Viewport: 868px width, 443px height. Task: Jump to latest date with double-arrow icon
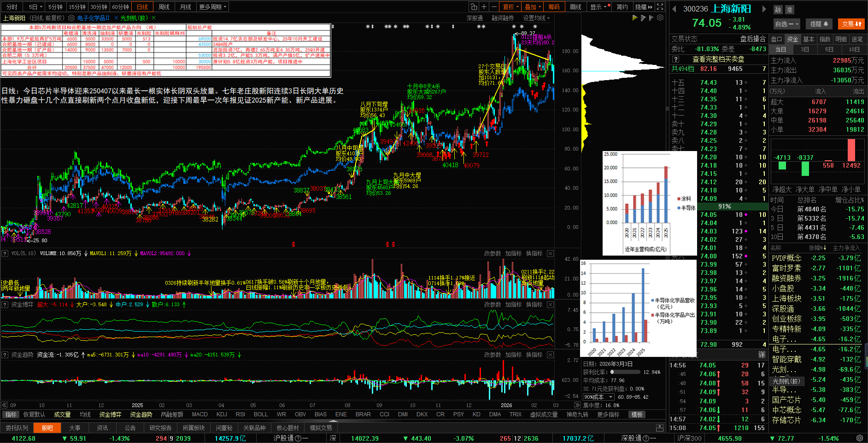pyautogui.click(x=577, y=405)
